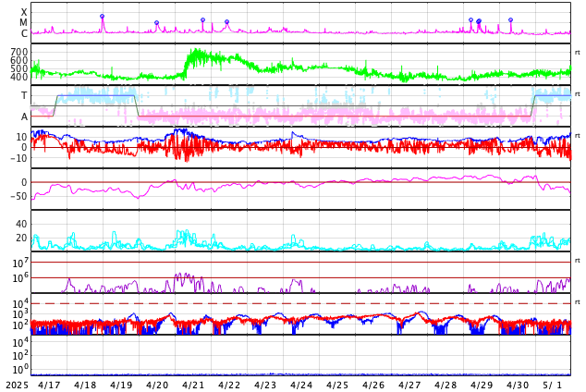Image resolution: width=586 pixels, height=392 pixels.
Task: Click the 4/23 date label
Action: [265, 386]
